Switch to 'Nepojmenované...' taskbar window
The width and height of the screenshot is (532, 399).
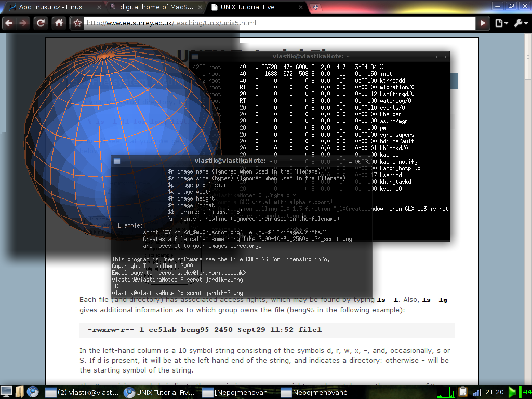tap(317, 393)
